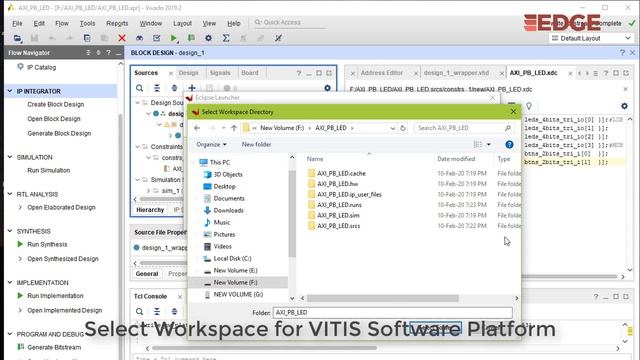Select the Hierarchy tab
The width and height of the screenshot is (640, 360).
150,210
